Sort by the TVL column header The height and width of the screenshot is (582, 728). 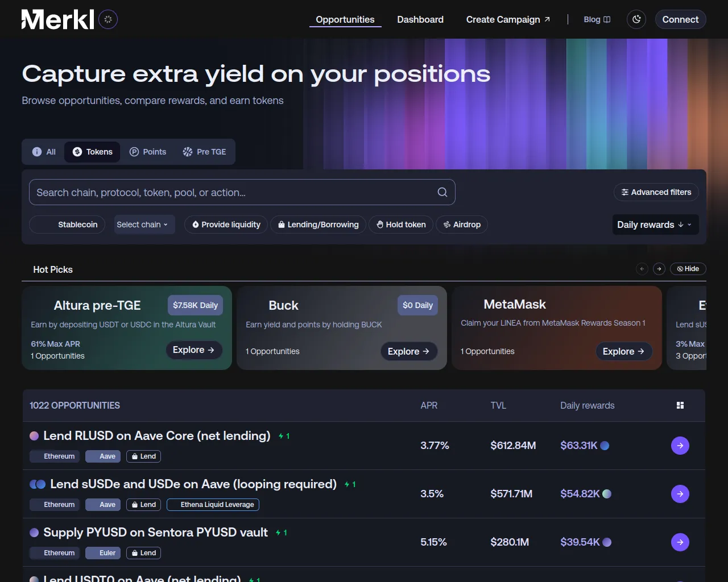498,405
